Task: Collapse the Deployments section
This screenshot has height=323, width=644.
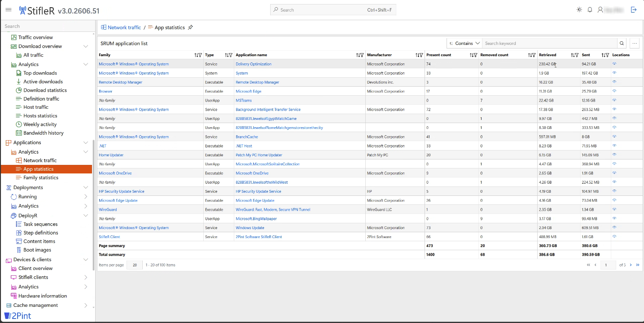Action: [x=86, y=187]
